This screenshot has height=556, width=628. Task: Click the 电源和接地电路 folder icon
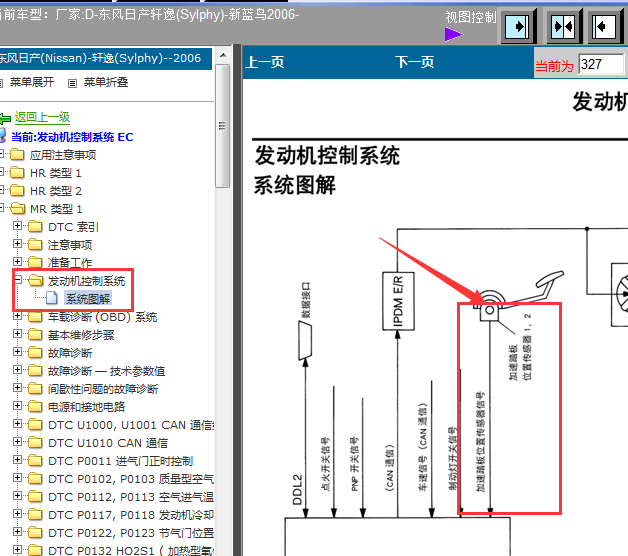(35, 407)
